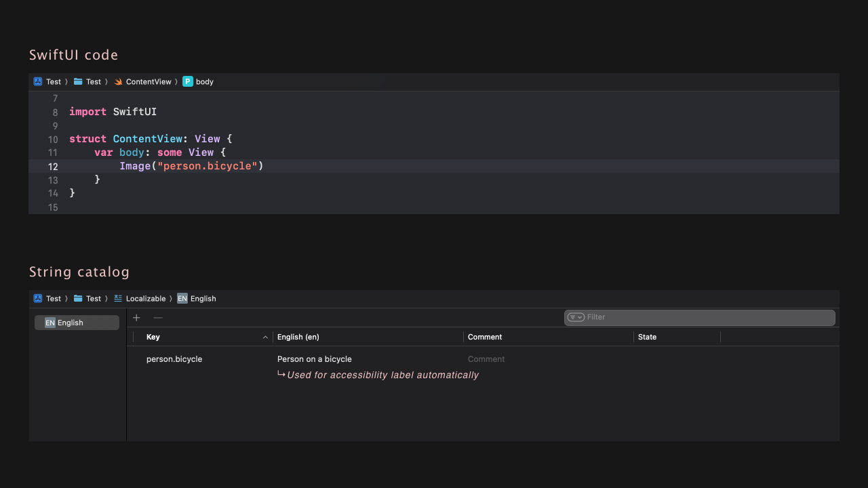Viewport: 868px width, 488px height.
Task: Open Localizable in the breadcrumb path
Action: (x=146, y=299)
